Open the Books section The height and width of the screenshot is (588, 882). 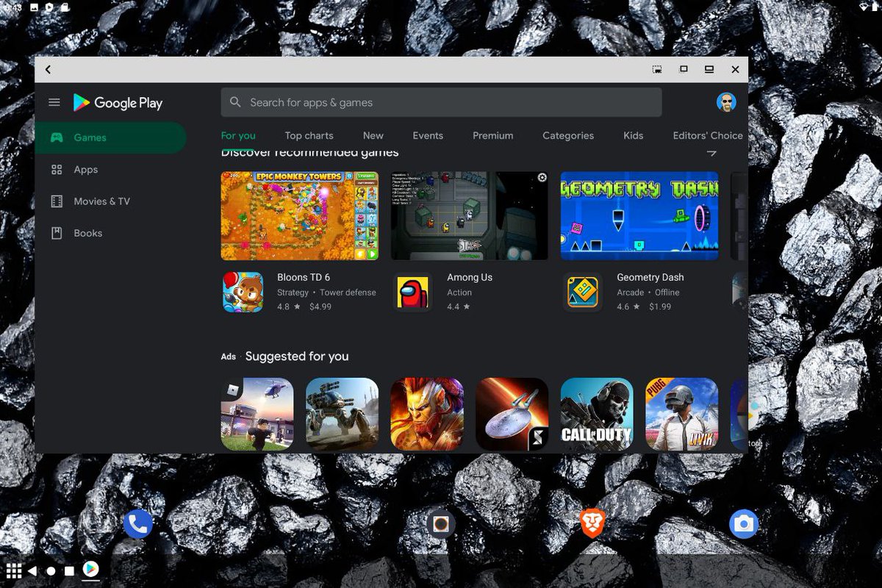pos(87,232)
